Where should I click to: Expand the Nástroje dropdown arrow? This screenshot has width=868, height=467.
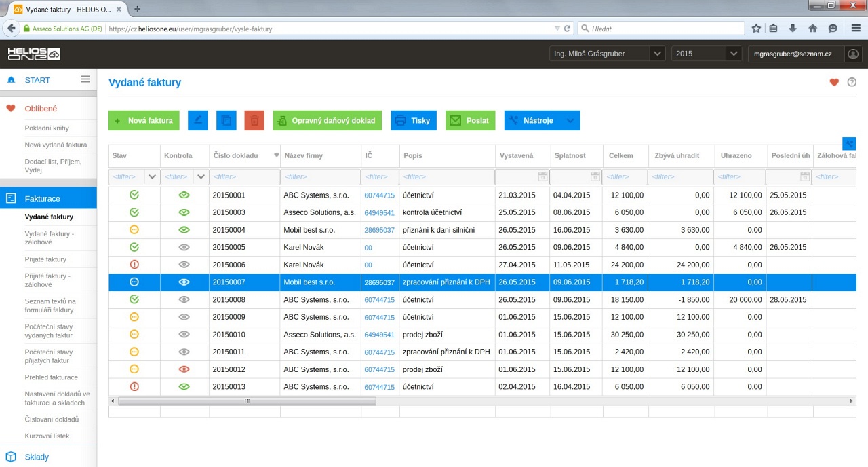coord(570,120)
